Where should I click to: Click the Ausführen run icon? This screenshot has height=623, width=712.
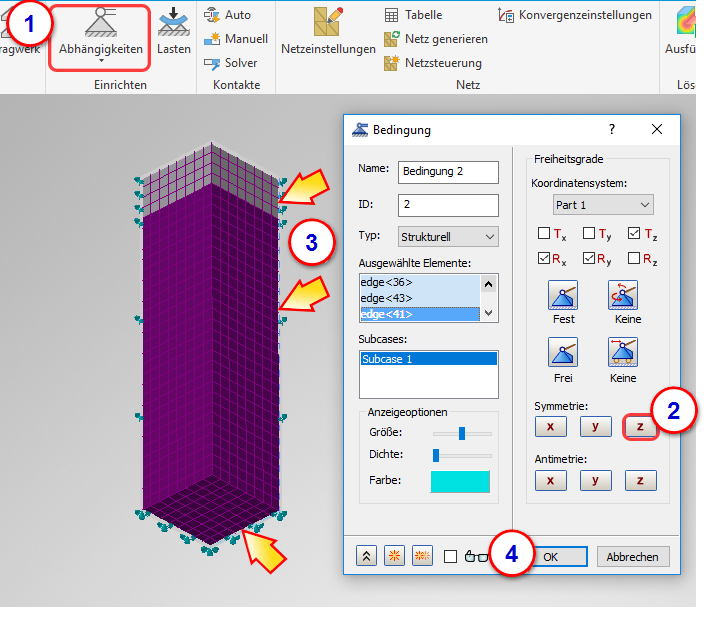pos(685,22)
